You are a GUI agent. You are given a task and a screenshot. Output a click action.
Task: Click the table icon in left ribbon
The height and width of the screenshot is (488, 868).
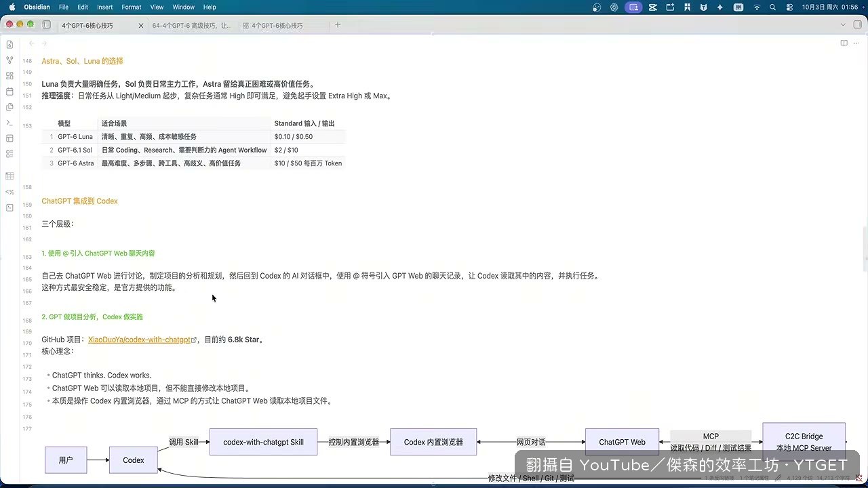pyautogui.click(x=9, y=176)
